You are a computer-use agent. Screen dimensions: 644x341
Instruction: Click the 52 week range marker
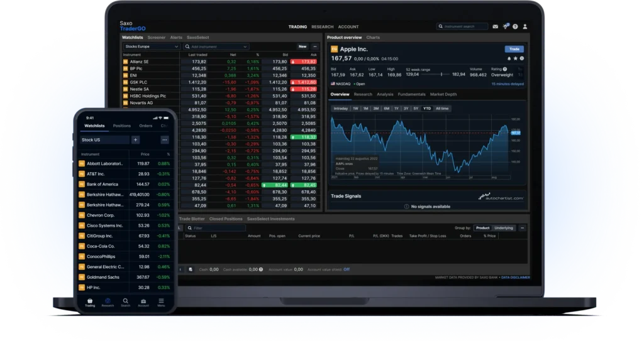coord(441,75)
